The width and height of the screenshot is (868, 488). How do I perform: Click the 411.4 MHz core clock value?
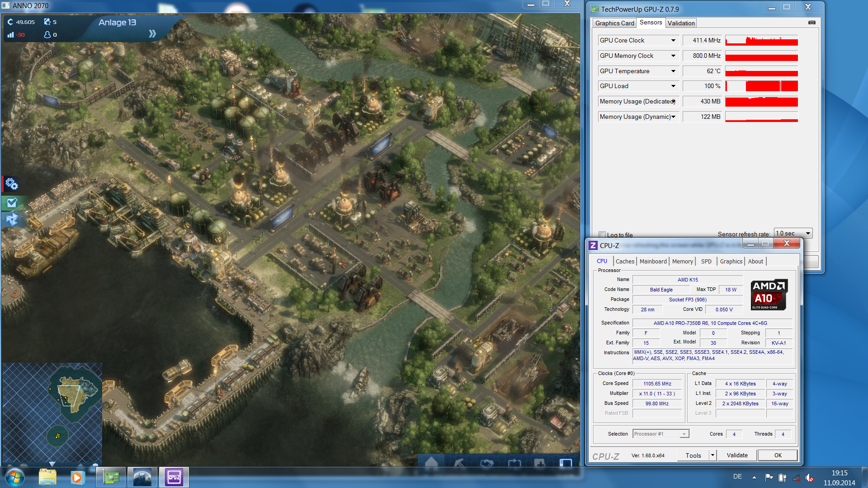[x=703, y=41]
